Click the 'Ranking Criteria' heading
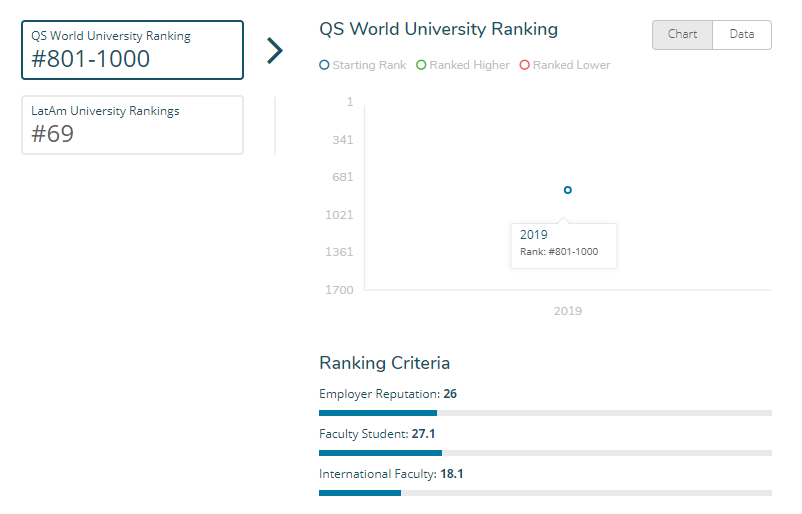The width and height of the screenshot is (802, 514). (x=385, y=363)
